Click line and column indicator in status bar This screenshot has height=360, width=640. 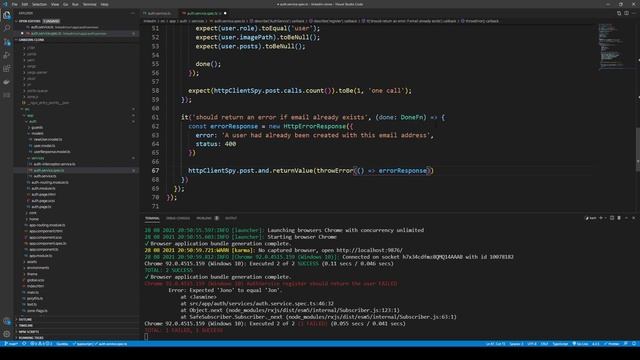pos(495,344)
